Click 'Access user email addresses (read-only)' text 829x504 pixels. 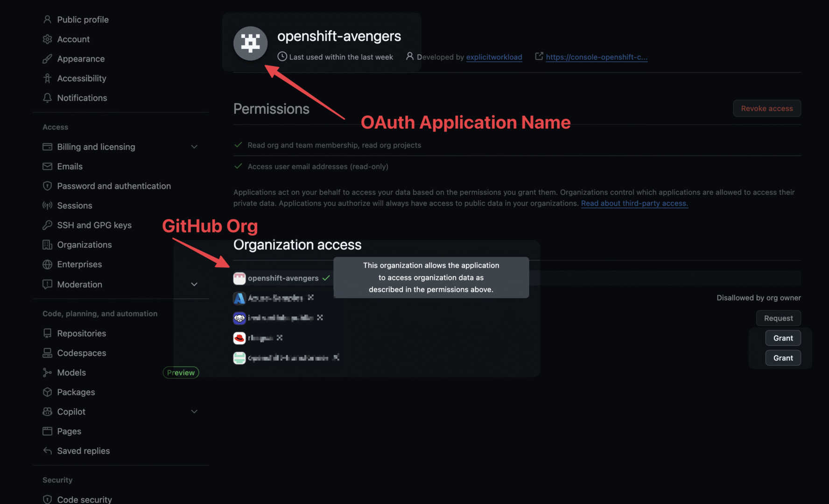pyautogui.click(x=318, y=167)
